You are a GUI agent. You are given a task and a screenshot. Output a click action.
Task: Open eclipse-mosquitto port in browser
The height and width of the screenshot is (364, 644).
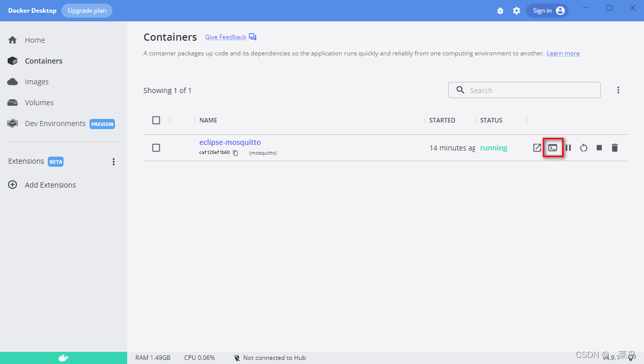coord(537,147)
